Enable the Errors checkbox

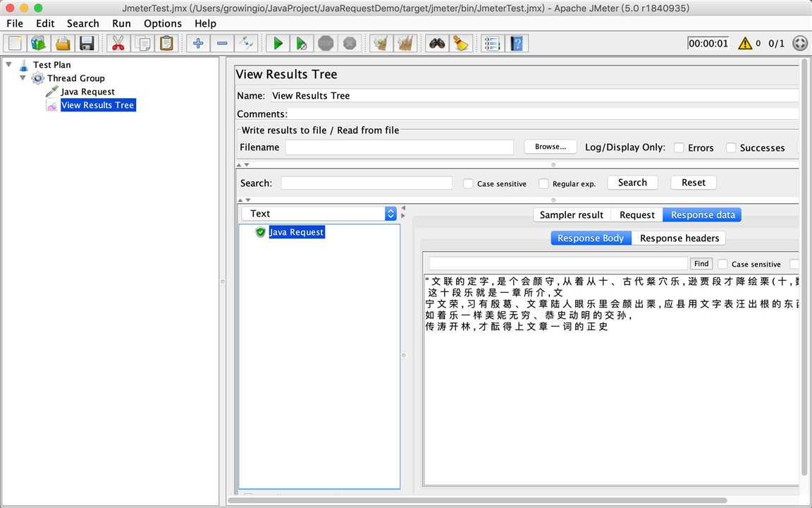click(x=679, y=147)
